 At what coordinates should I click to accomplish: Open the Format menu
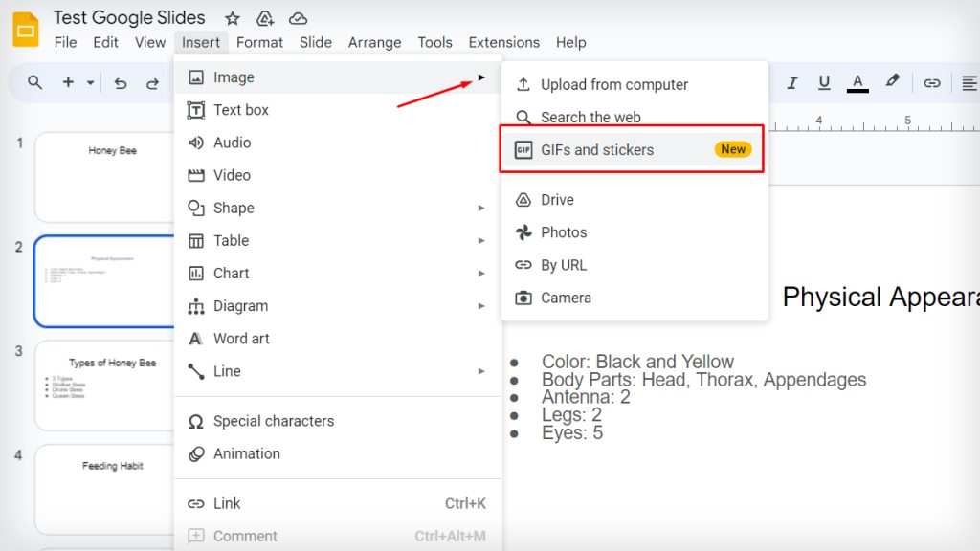pos(259,42)
